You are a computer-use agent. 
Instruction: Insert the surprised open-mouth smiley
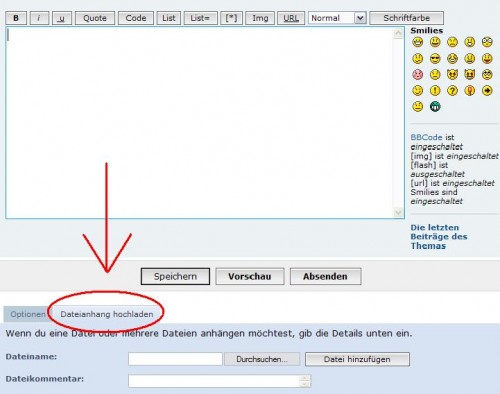coord(470,42)
